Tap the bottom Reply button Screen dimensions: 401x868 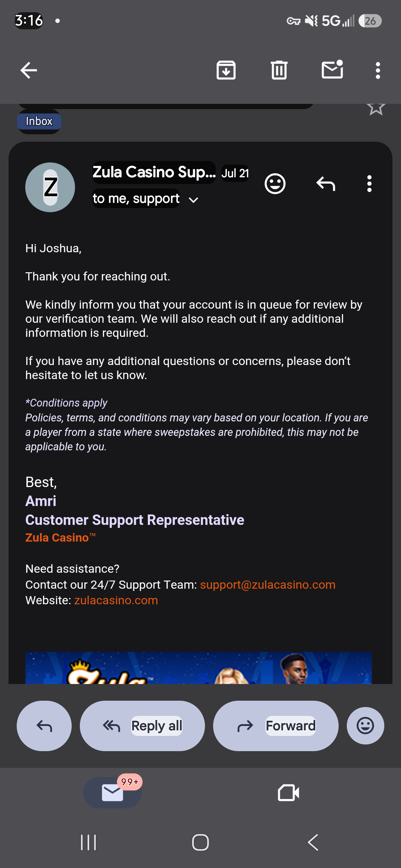point(44,726)
